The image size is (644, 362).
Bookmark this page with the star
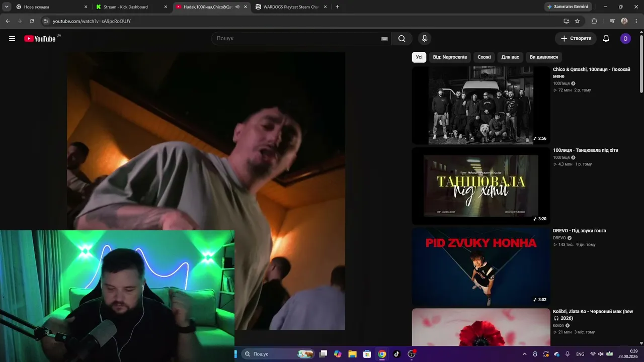click(x=577, y=21)
